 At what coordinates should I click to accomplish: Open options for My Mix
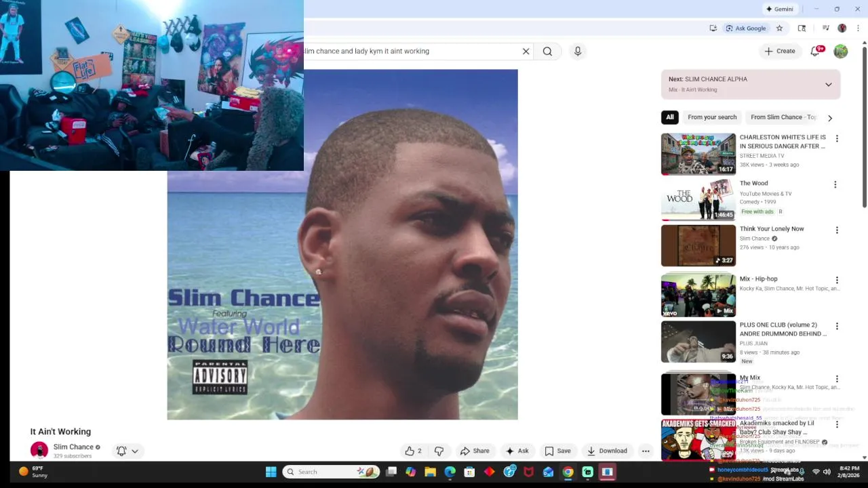pyautogui.click(x=837, y=379)
